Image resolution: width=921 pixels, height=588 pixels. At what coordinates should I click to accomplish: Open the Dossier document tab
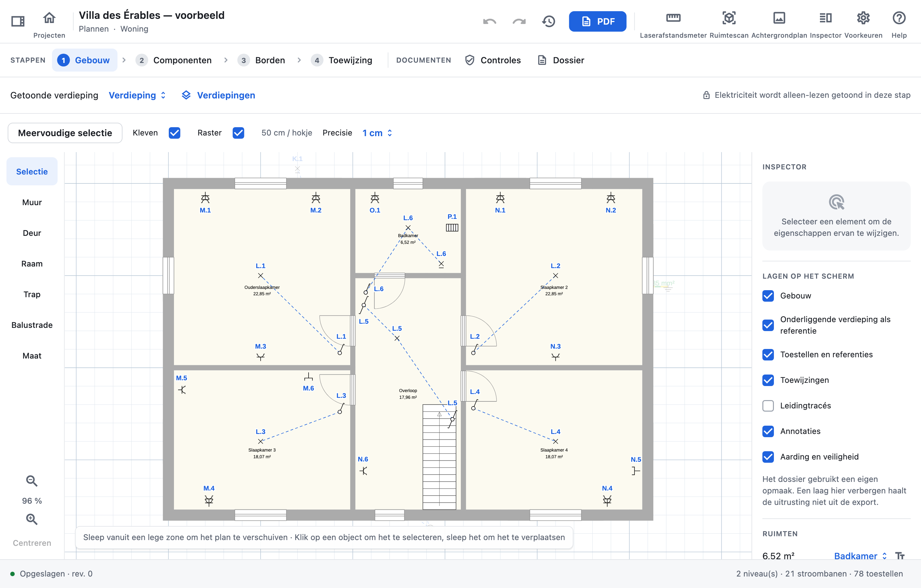point(561,60)
